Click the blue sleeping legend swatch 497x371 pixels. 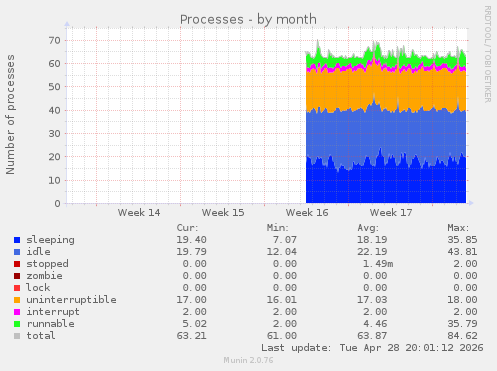17,240
